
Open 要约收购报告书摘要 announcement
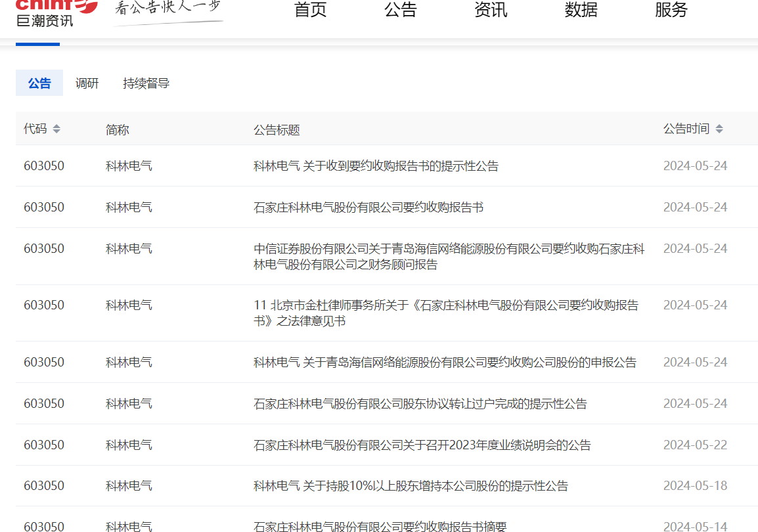(x=380, y=526)
